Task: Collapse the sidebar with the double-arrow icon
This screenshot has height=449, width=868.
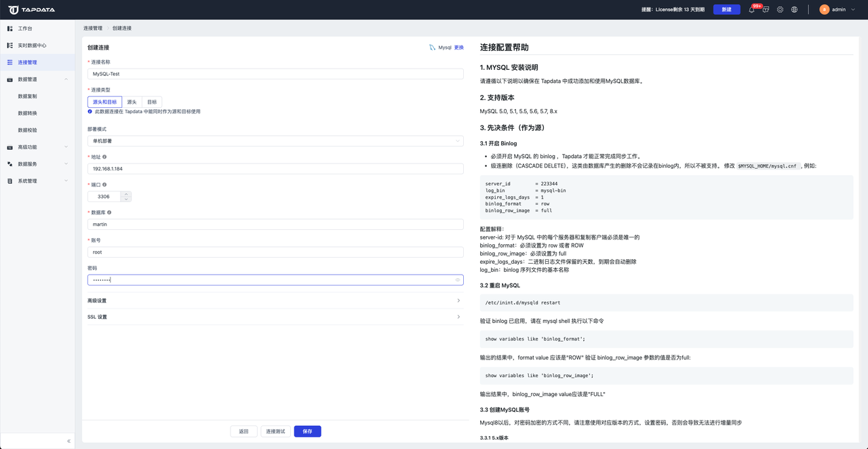Action: click(x=68, y=441)
